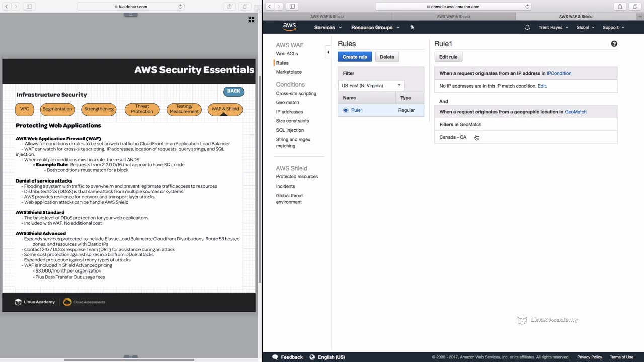The image size is (644, 362).
Task: Open Rules in AWS WAF sidebar
Action: coord(282,63)
